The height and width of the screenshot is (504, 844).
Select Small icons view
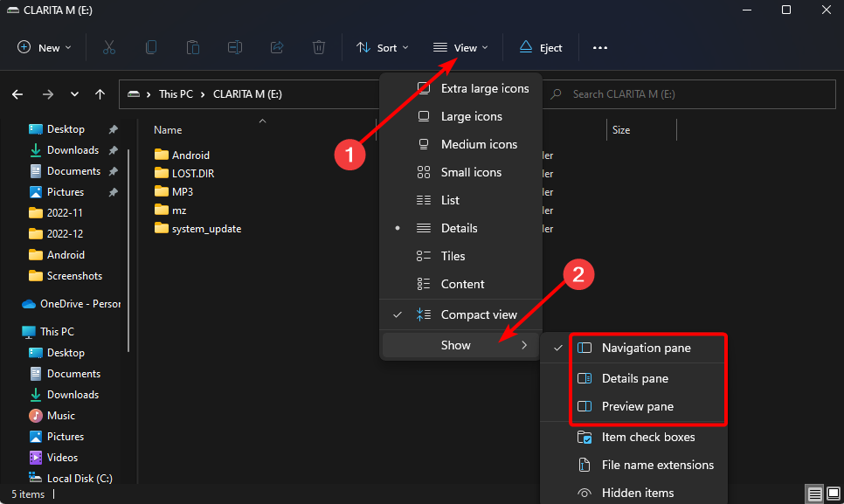(460, 172)
